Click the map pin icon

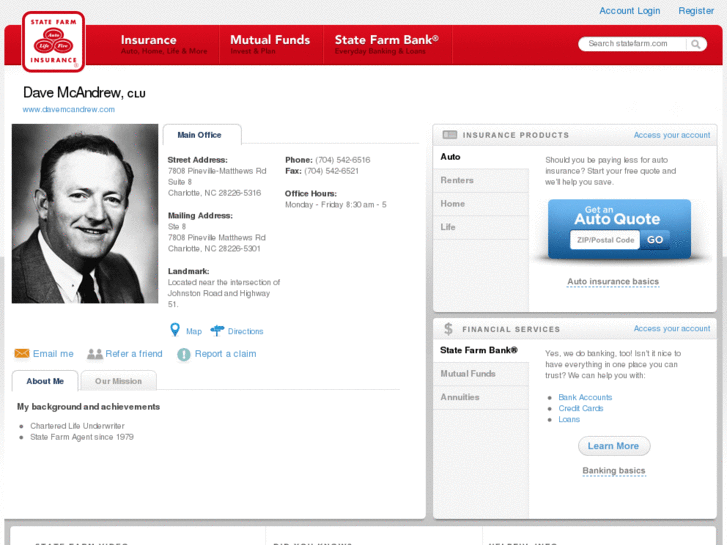[x=175, y=330]
